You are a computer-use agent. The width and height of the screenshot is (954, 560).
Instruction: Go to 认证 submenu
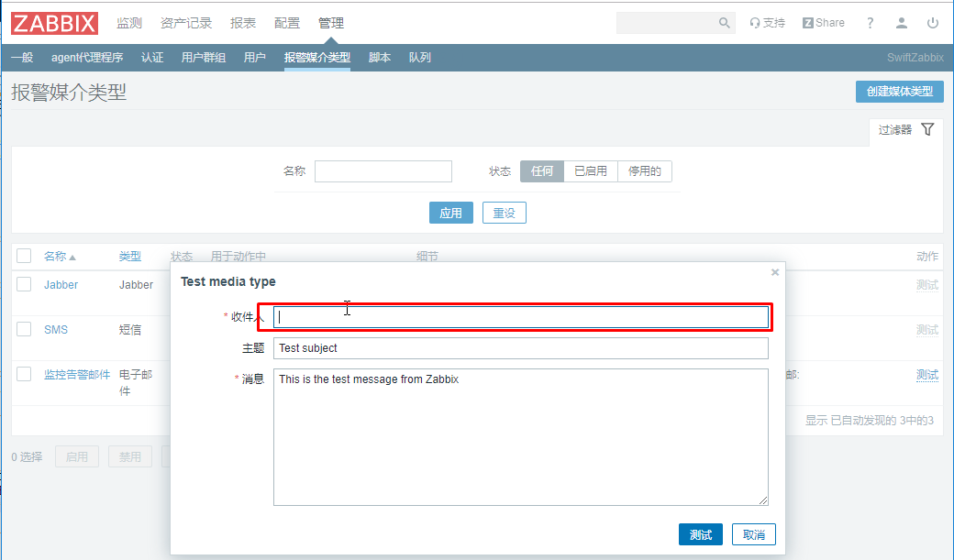point(152,57)
